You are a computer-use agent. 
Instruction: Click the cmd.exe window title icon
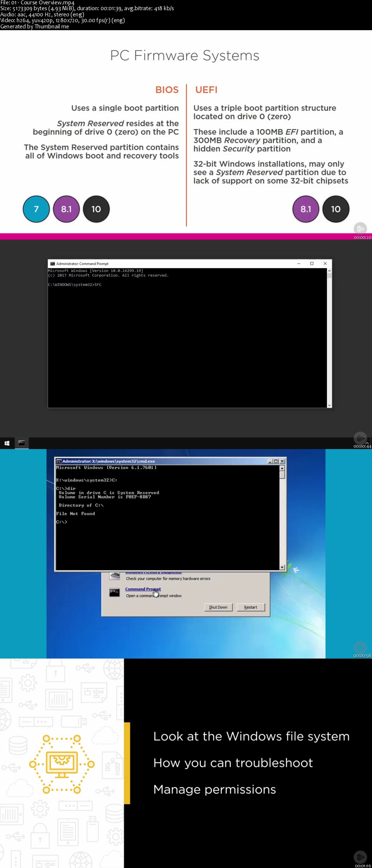click(58, 461)
